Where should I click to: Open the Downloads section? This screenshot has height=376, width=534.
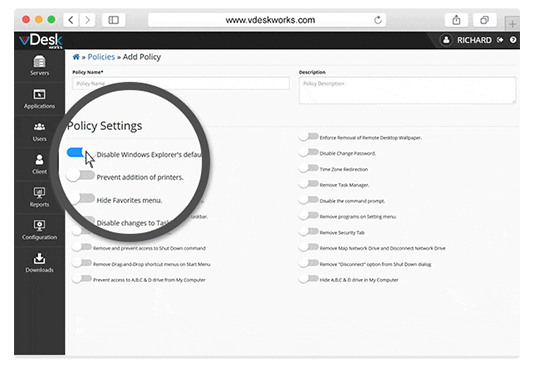click(39, 263)
